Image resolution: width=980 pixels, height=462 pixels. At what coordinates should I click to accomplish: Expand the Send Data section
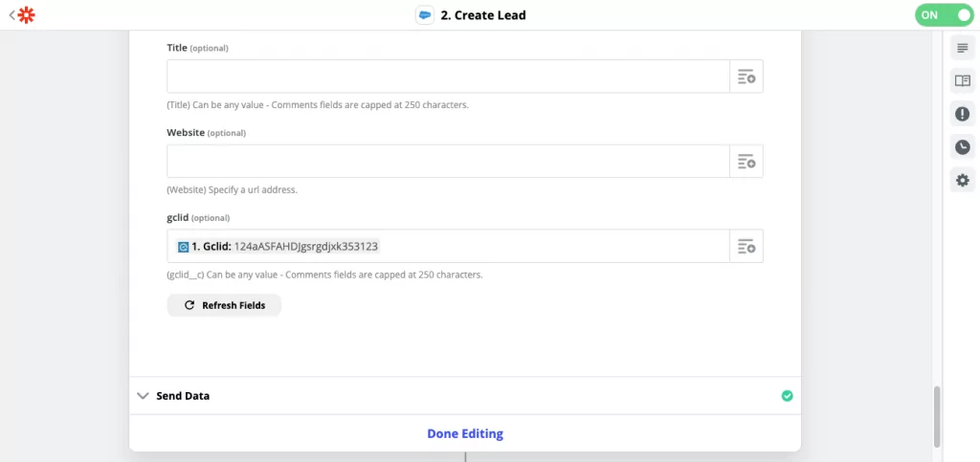click(x=465, y=396)
